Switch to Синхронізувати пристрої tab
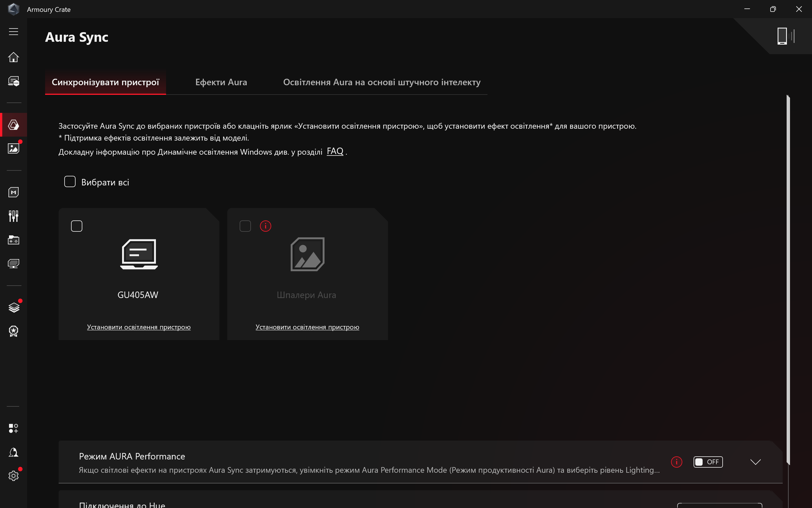The height and width of the screenshot is (508, 812). tap(105, 82)
